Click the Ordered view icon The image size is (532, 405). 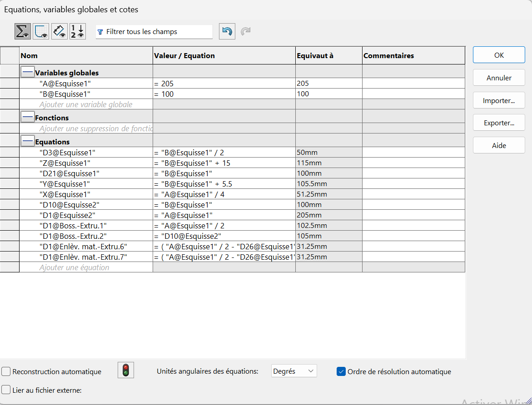coord(78,31)
